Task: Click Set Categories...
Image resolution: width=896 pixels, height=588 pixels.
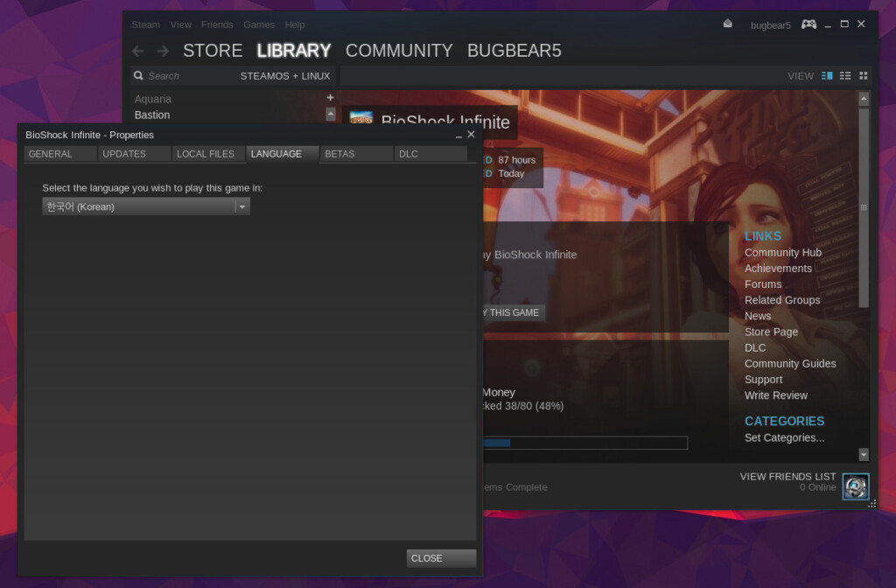Action: tap(784, 437)
